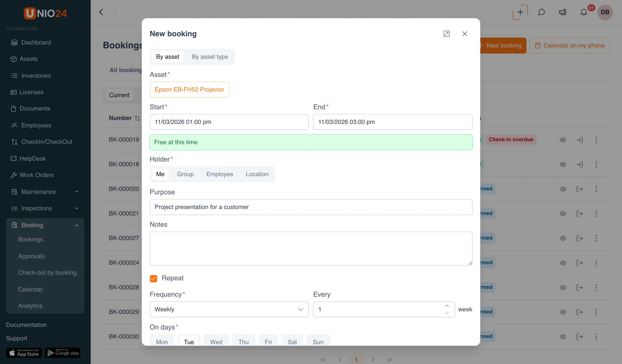
Task: Jump to first page double arrow
Action: click(323, 359)
